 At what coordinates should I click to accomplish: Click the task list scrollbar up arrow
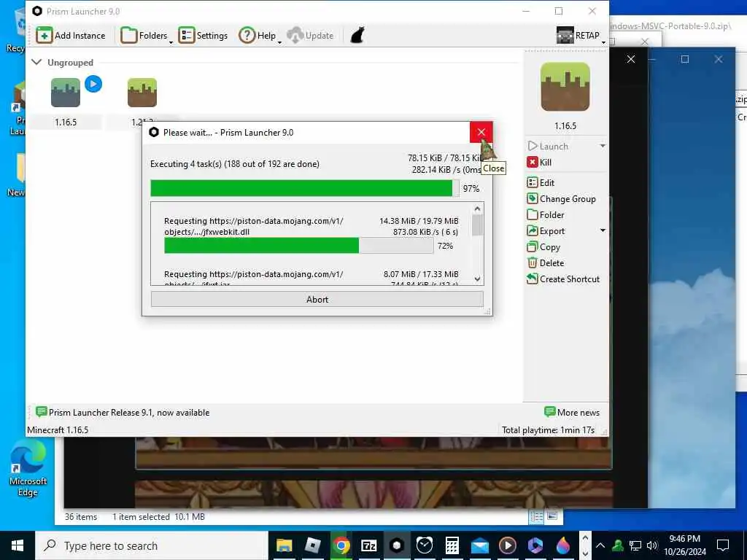pos(477,209)
